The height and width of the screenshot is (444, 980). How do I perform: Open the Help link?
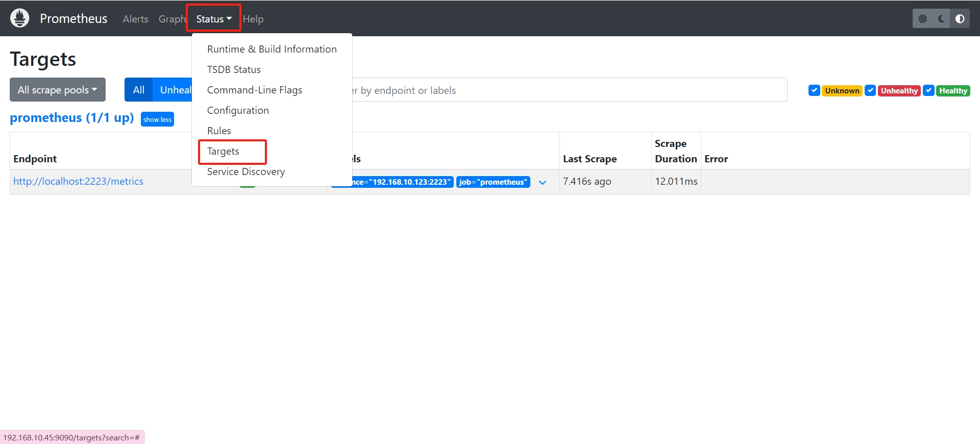point(253,19)
